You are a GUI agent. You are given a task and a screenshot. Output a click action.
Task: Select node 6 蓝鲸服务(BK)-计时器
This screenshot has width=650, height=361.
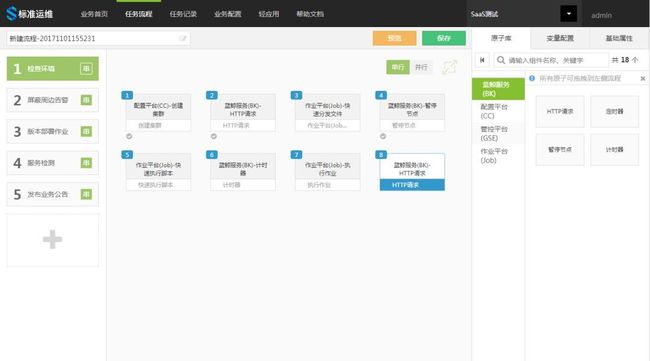243,172
